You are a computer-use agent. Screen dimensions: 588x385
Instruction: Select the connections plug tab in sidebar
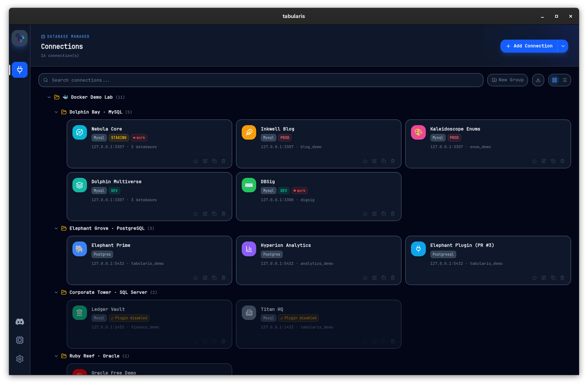(20, 70)
